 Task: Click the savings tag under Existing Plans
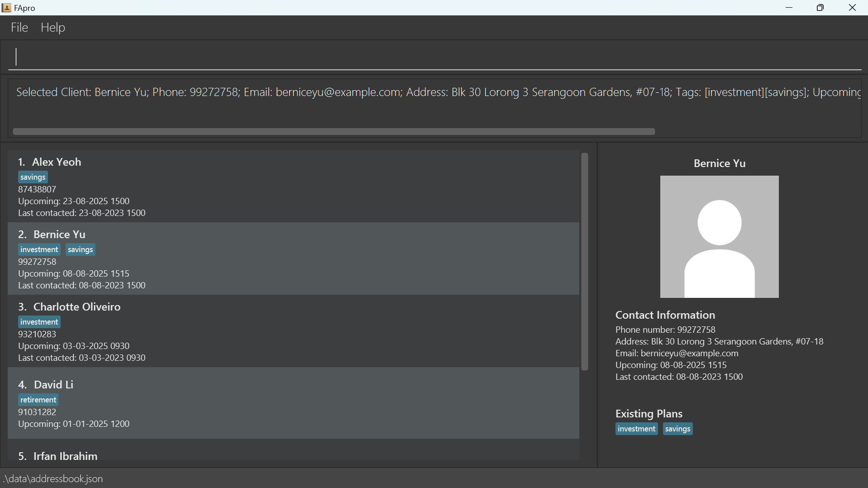pyautogui.click(x=677, y=429)
